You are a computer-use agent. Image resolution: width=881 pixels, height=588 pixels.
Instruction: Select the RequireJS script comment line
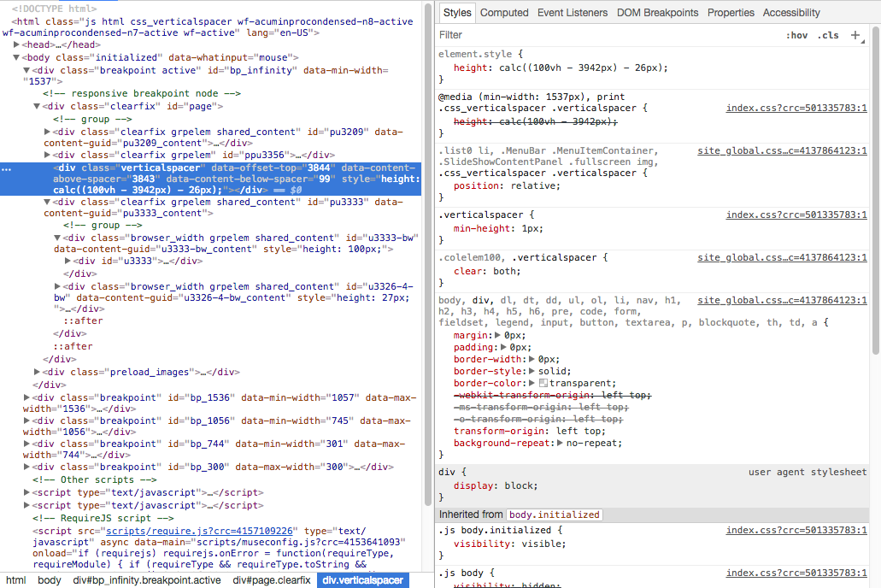coord(103,518)
